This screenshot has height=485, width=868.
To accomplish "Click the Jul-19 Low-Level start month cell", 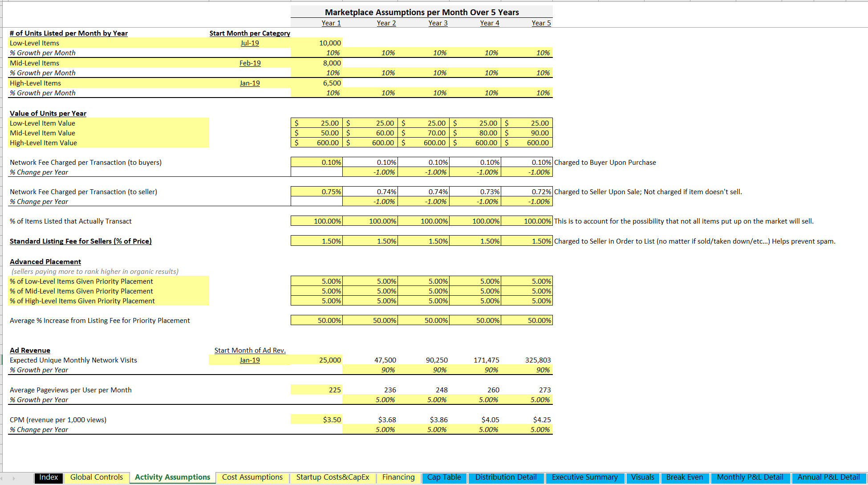I will [250, 43].
